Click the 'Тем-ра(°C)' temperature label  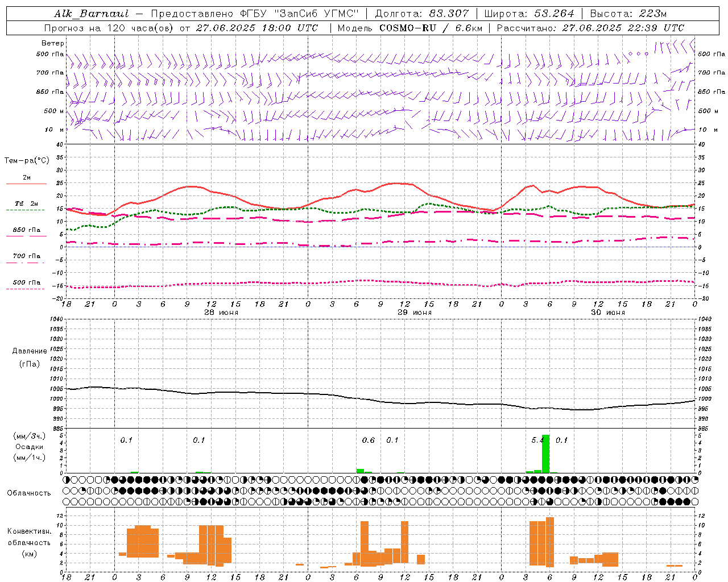tap(27, 161)
